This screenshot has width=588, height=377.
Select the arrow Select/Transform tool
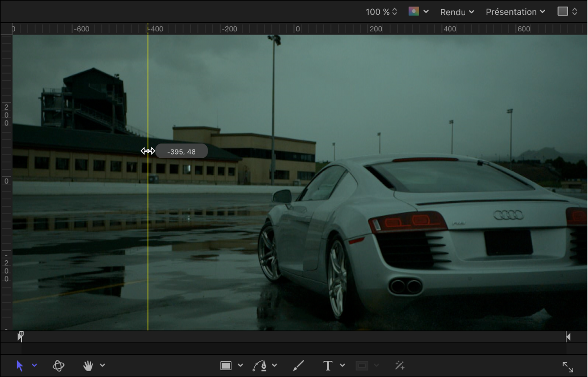20,366
